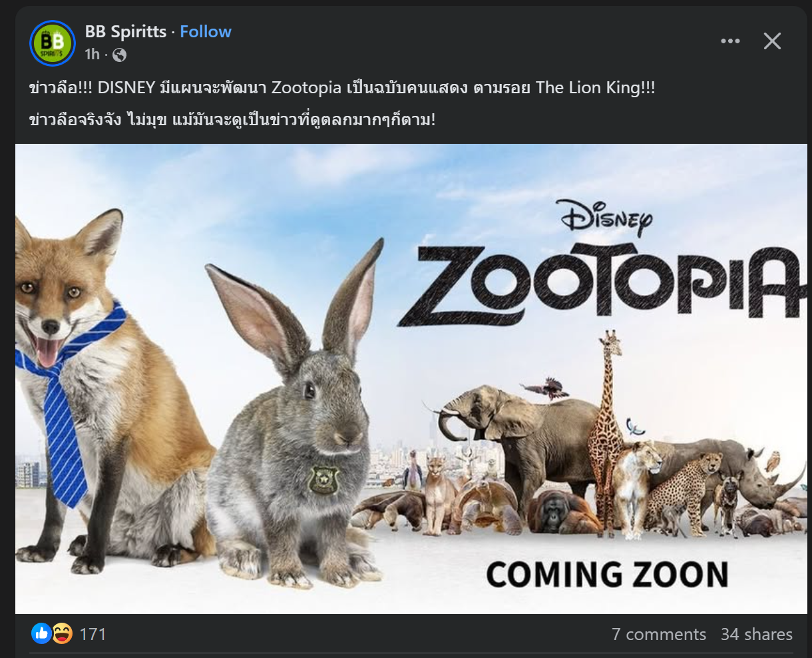Image resolution: width=812 pixels, height=658 pixels.
Task: Open the post's 1h timestamp link
Action: (x=92, y=55)
